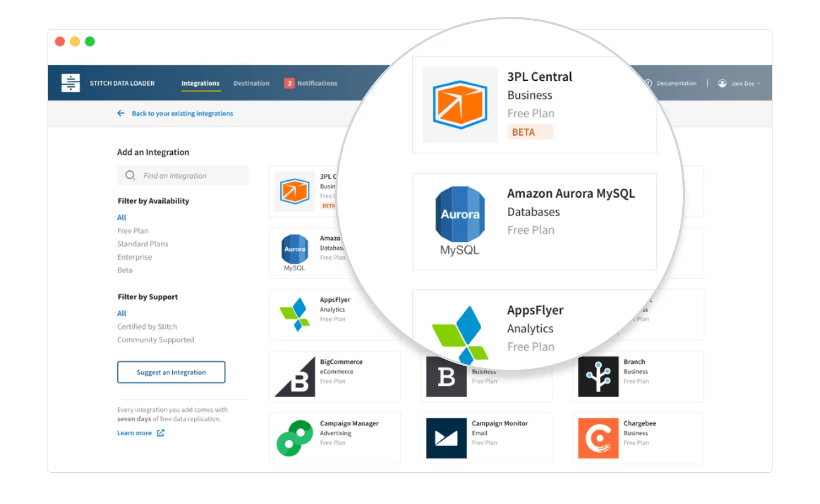The image size is (820, 504).
Task: Open the Destination tab
Action: (253, 83)
